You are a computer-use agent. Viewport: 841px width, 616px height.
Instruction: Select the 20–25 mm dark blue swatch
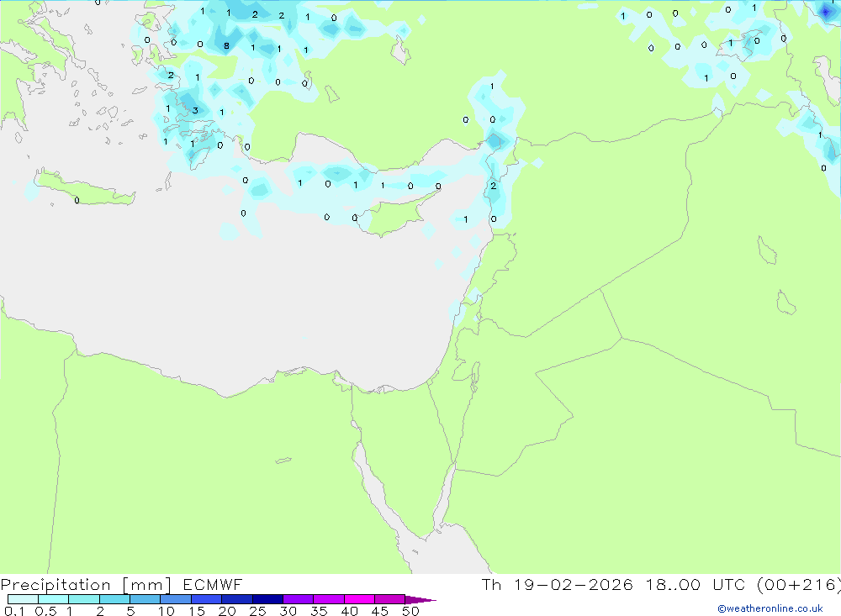click(x=237, y=599)
